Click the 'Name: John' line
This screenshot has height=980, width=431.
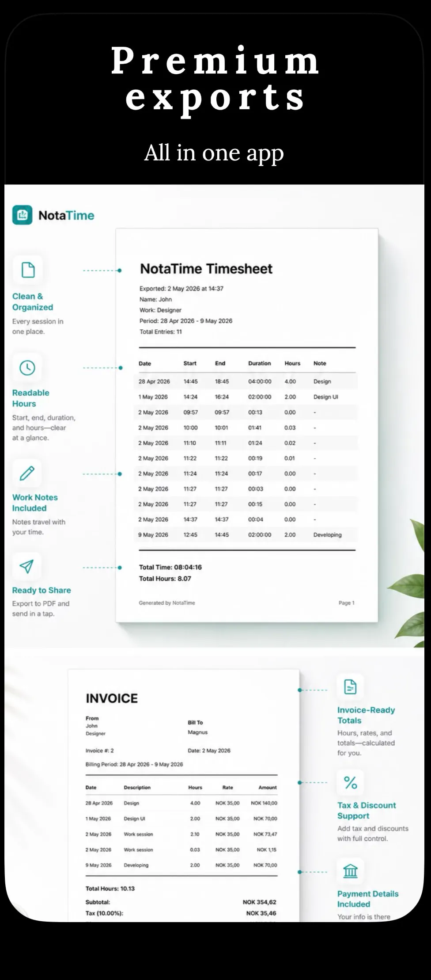pyautogui.click(x=155, y=299)
